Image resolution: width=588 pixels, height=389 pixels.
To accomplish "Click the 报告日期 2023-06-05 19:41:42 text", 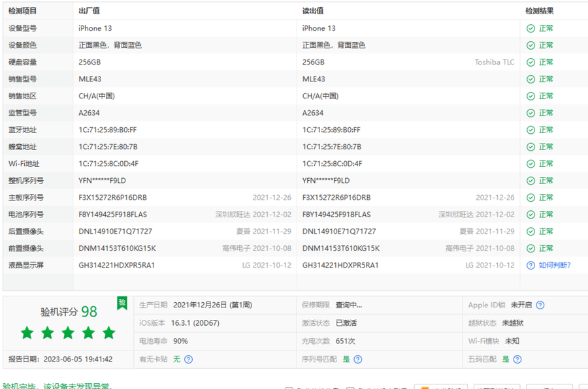I will (60, 360).
